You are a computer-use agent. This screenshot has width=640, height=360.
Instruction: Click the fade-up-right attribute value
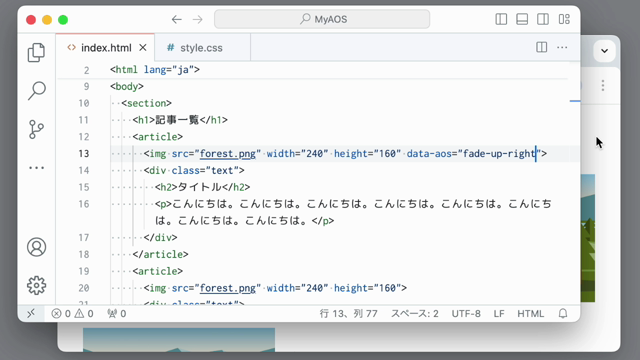(x=499, y=153)
